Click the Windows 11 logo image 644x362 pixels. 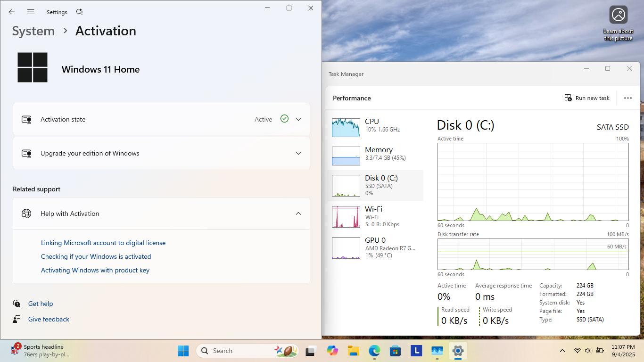point(33,67)
